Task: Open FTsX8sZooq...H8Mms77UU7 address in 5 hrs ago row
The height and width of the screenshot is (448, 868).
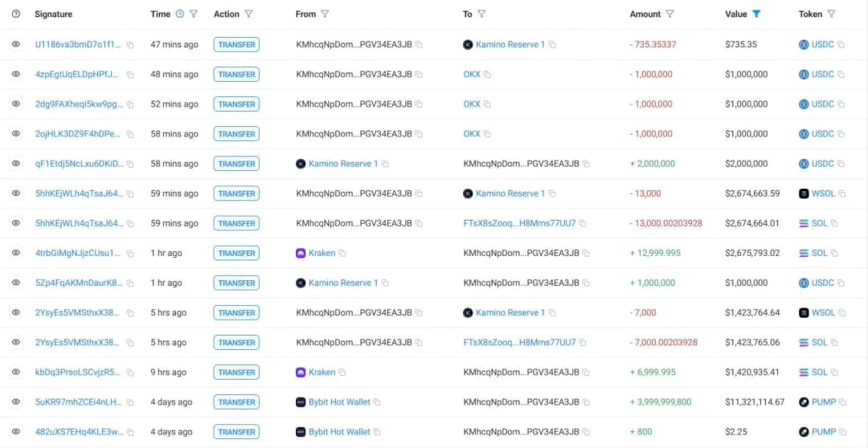Action: (519, 343)
